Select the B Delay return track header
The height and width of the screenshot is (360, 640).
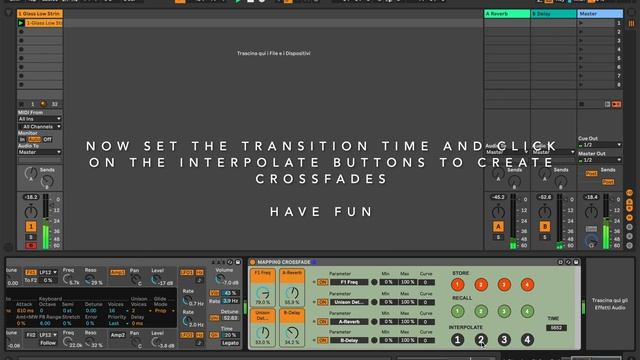pos(553,14)
